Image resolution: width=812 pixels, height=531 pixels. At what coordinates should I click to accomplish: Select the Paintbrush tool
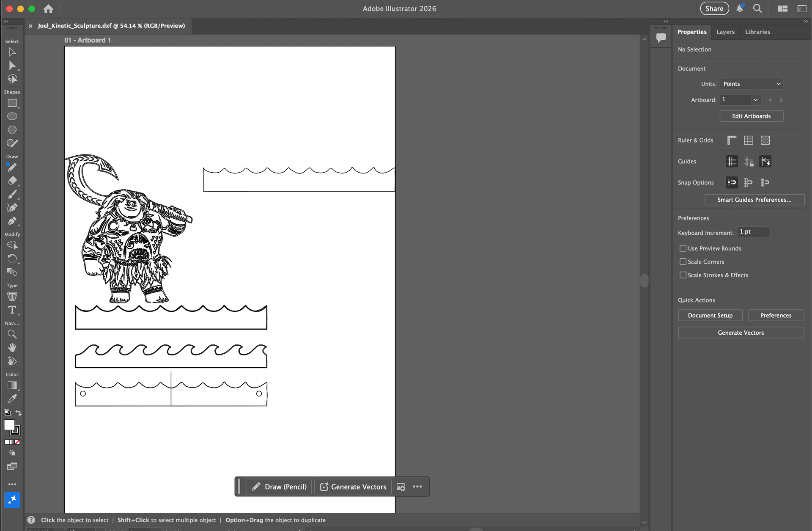12,194
